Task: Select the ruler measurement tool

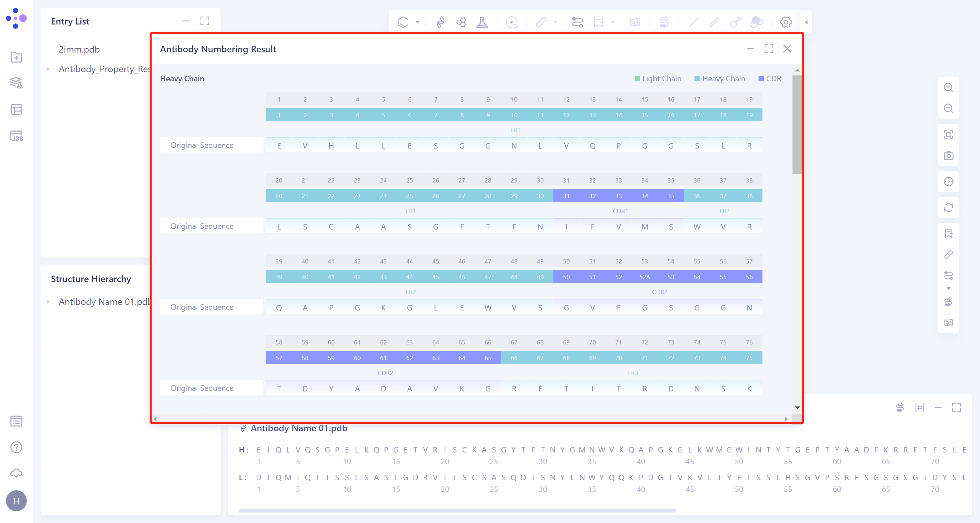Action: [x=542, y=22]
